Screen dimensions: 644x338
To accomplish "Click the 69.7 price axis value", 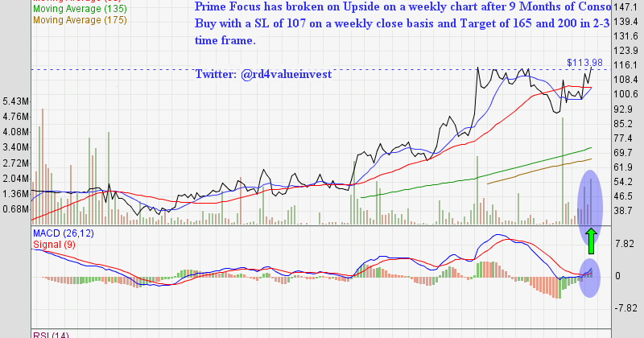I will pyautogui.click(x=623, y=152).
